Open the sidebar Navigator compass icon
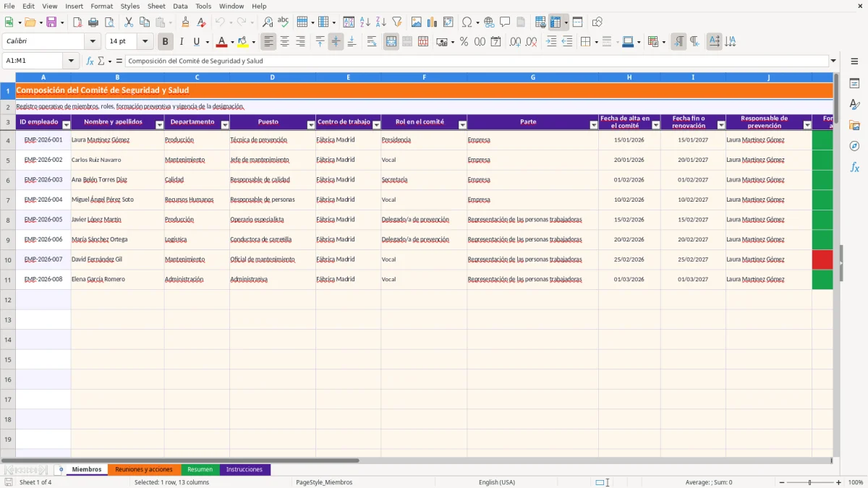Image resolution: width=868 pixels, height=488 pixels. (854, 146)
